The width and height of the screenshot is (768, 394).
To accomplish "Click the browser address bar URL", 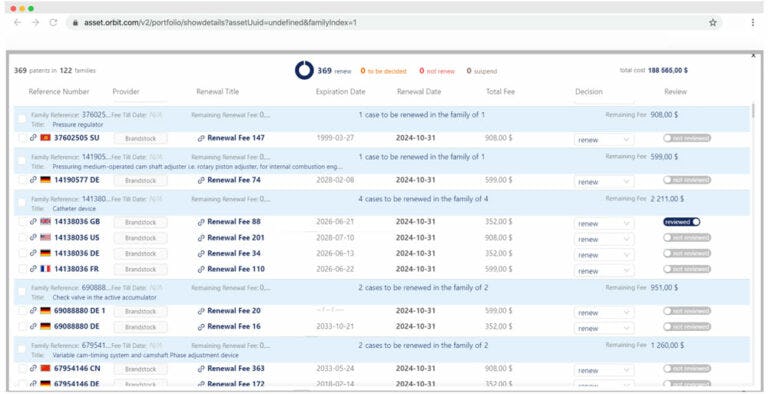I will [x=220, y=23].
